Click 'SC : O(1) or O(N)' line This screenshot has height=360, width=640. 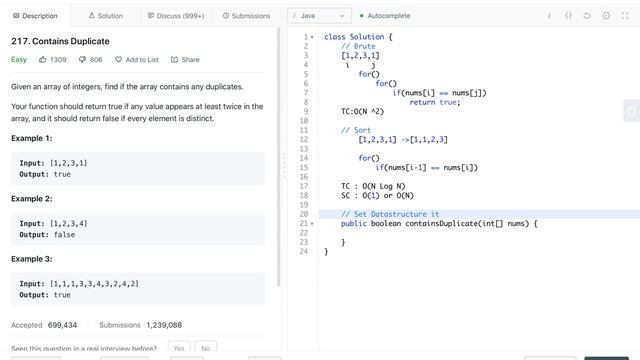pos(377,196)
